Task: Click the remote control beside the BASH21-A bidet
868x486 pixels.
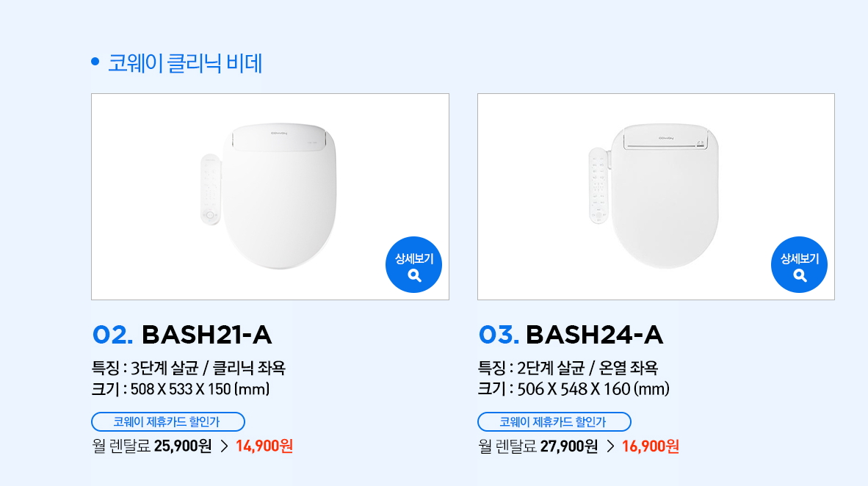Action: coord(211,189)
